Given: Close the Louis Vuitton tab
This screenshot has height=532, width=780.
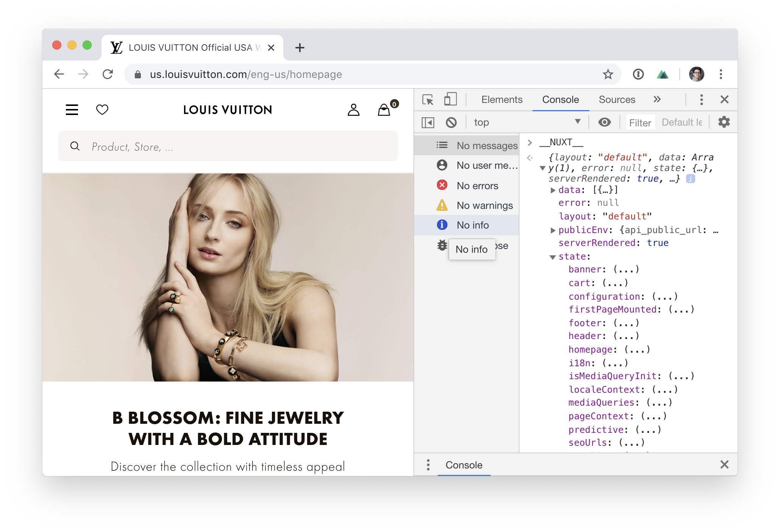Looking at the screenshot, I should click(x=271, y=48).
